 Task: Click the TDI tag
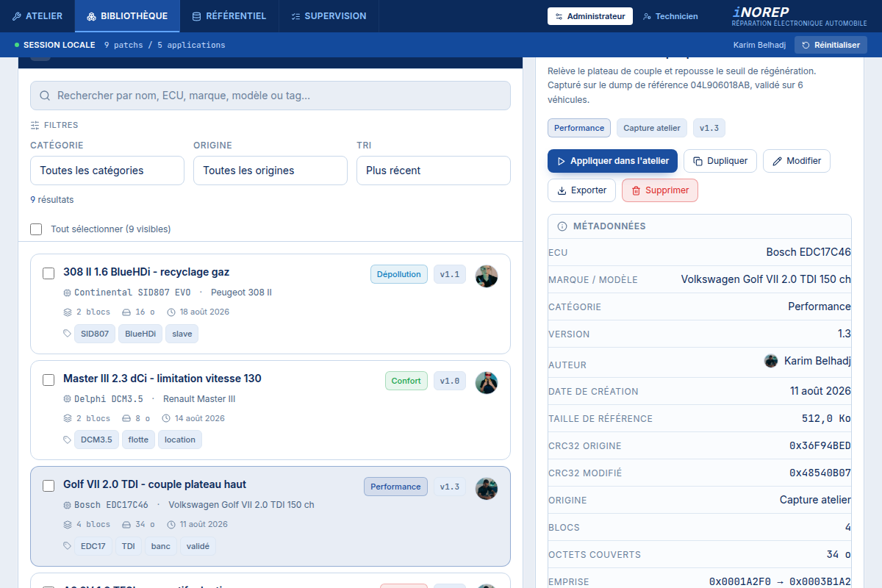click(x=129, y=546)
